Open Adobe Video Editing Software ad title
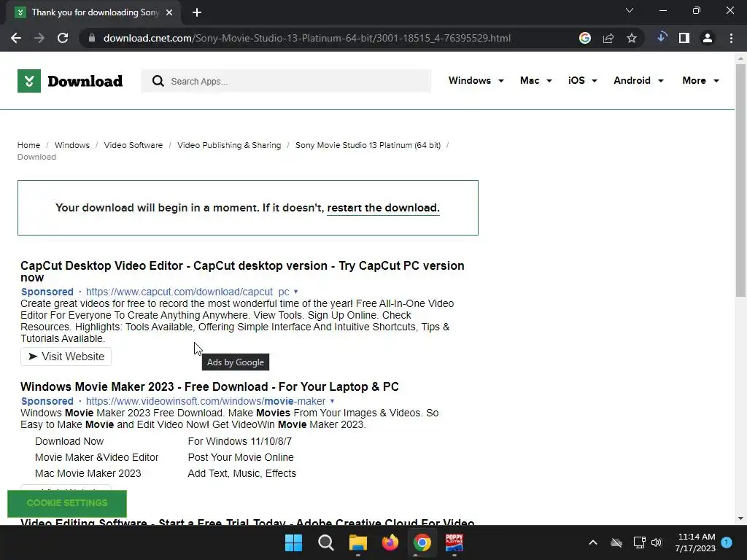This screenshot has width=747, height=560. click(247, 522)
